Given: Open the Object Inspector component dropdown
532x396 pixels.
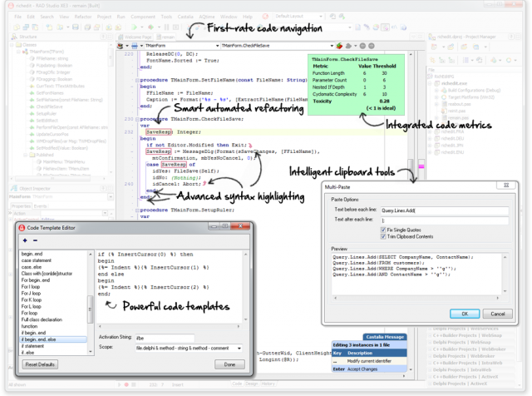Looking at the screenshot, I should point(111,196).
